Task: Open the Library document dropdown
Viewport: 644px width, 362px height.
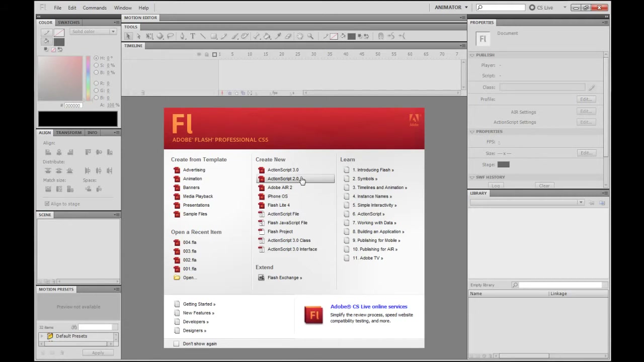Action: [527, 203]
